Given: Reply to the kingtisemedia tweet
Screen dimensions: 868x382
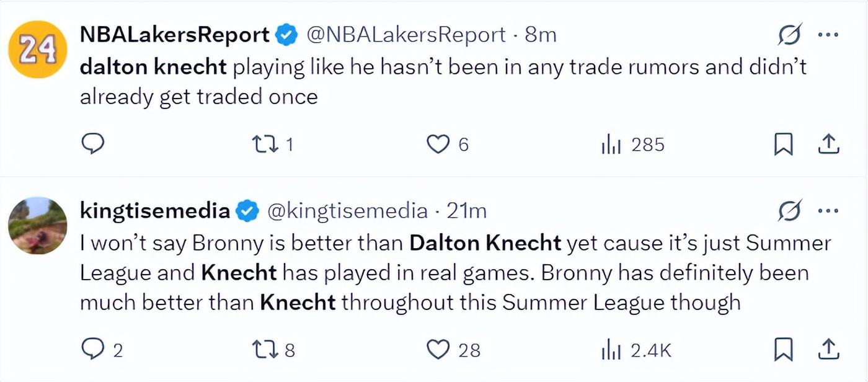Looking at the screenshot, I should (92, 350).
